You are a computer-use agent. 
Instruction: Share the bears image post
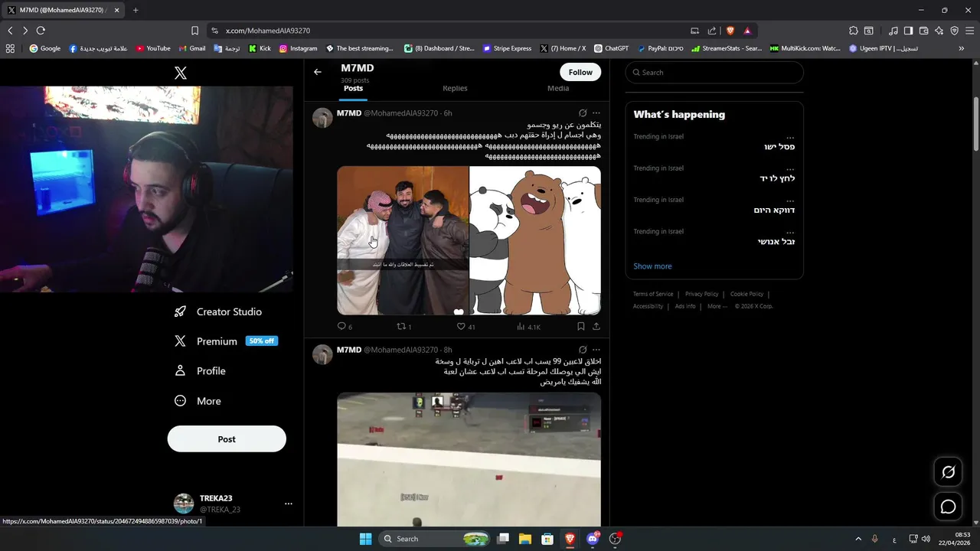[596, 326]
